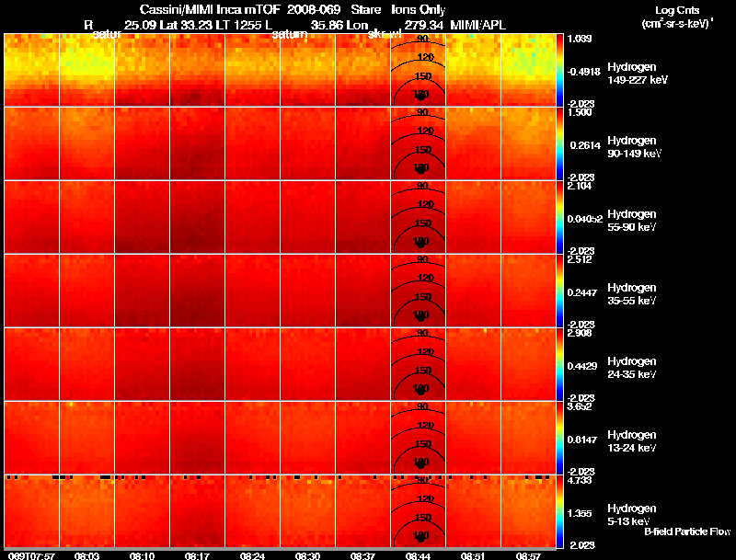The image size is (736, 560).
Task: Click the 'Hydrogen 55-90 keV' row label
Action: click(632, 221)
